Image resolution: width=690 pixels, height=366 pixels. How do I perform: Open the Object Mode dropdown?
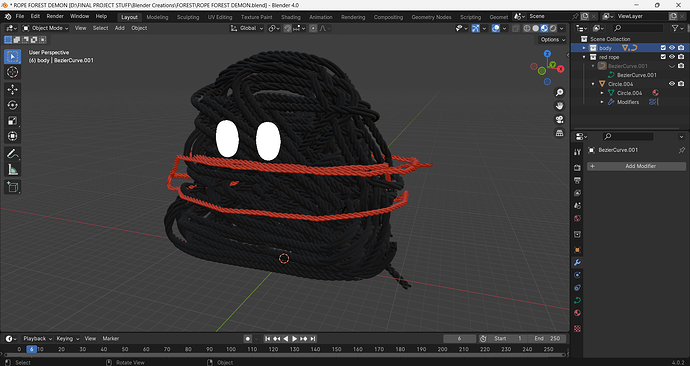46,28
